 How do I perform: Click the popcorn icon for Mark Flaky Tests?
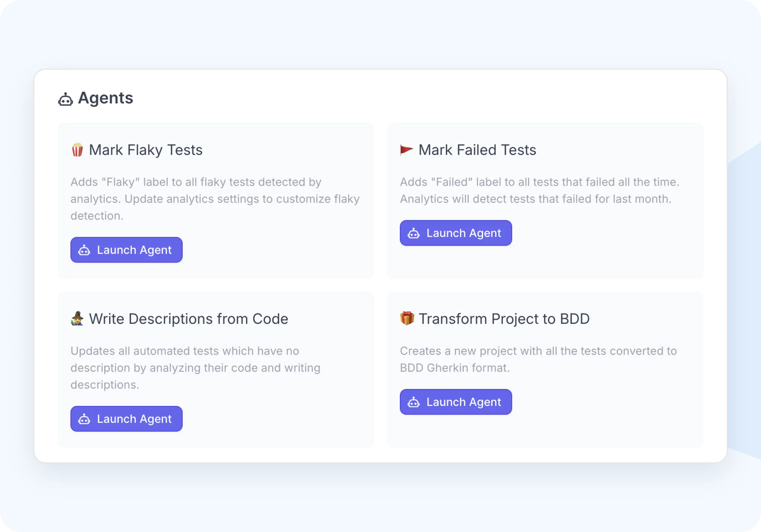point(77,150)
